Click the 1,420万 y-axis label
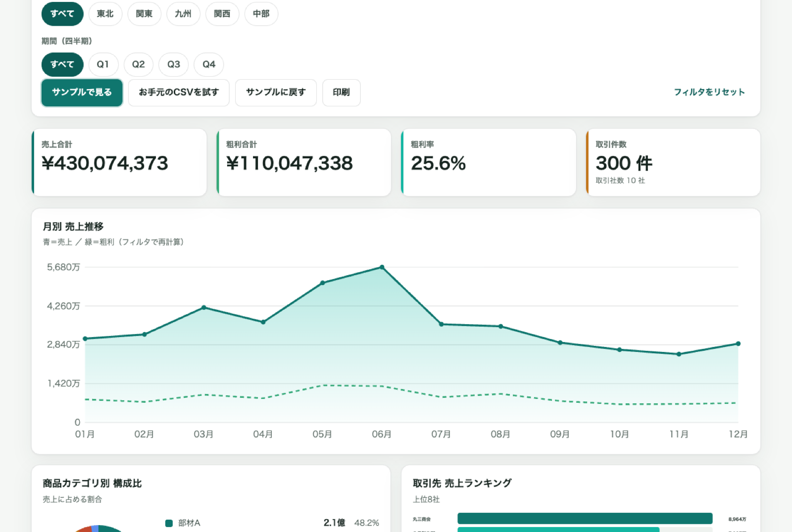Image resolution: width=792 pixels, height=532 pixels. coord(63,384)
